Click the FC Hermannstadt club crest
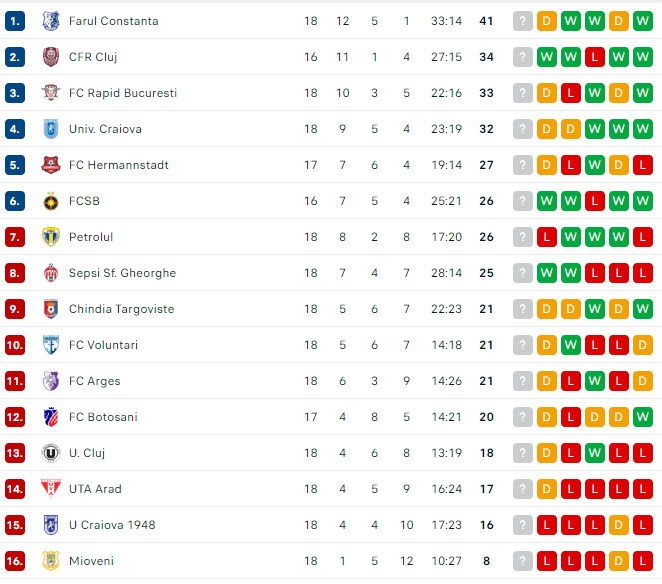Image resolution: width=662 pixels, height=584 pixels. pyautogui.click(x=51, y=165)
